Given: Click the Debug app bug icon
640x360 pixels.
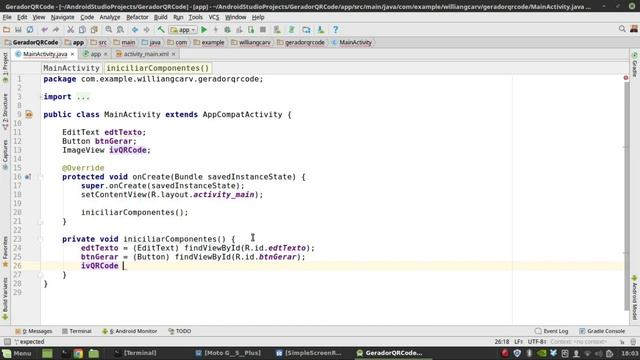Looking at the screenshot, I should (x=227, y=29).
